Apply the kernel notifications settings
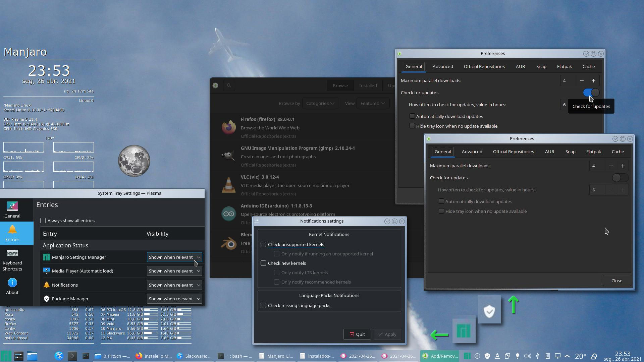This screenshot has width=644, height=362. point(387,334)
